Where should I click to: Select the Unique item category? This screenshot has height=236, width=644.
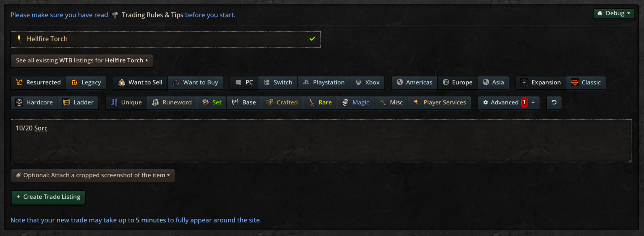[x=126, y=102]
